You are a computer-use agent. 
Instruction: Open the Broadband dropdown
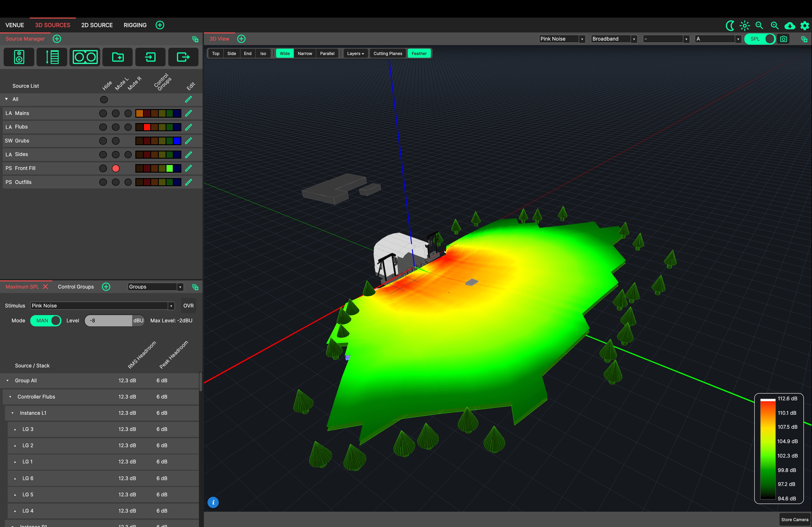pyautogui.click(x=614, y=39)
